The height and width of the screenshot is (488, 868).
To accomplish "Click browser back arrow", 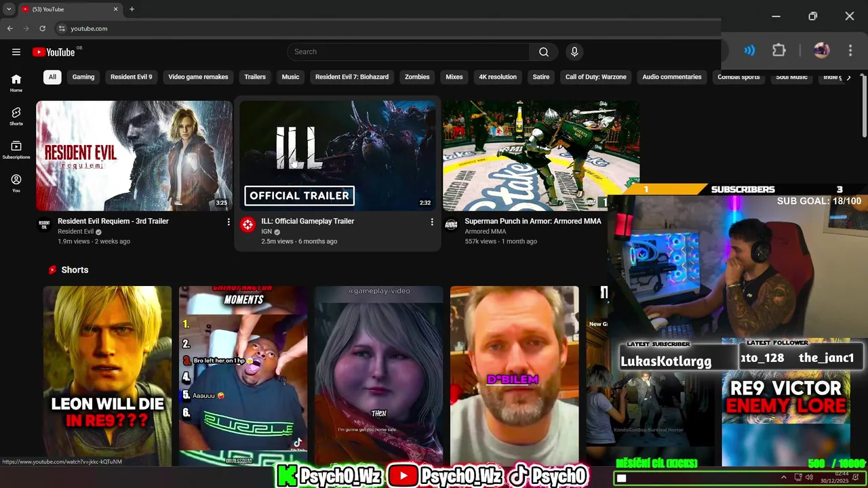I will (x=9, y=28).
